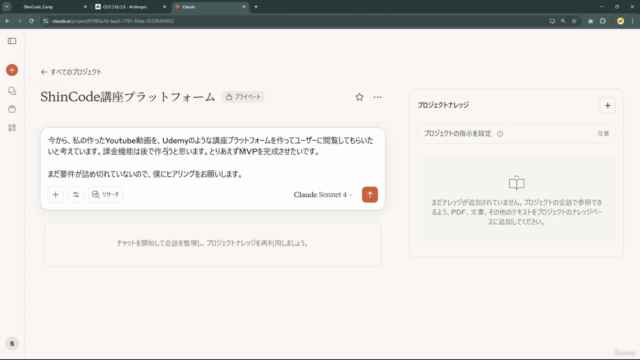Click the claude.ai address bar URL
Viewport: 640px width, 360px height.
click(x=113, y=21)
